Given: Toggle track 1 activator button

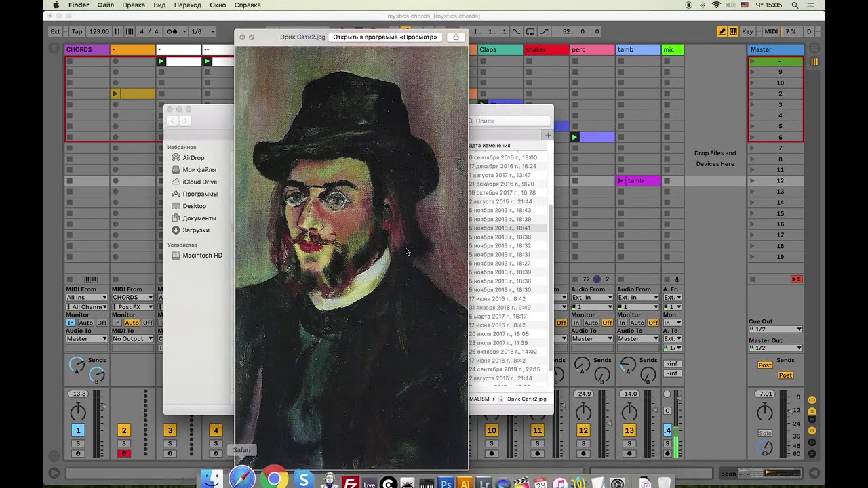Looking at the screenshot, I should pyautogui.click(x=78, y=430).
